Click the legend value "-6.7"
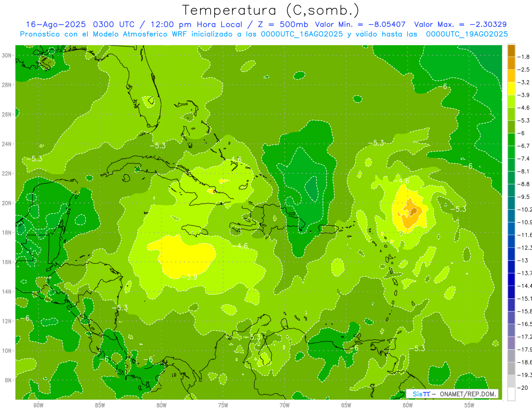 (x=524, y=145)
